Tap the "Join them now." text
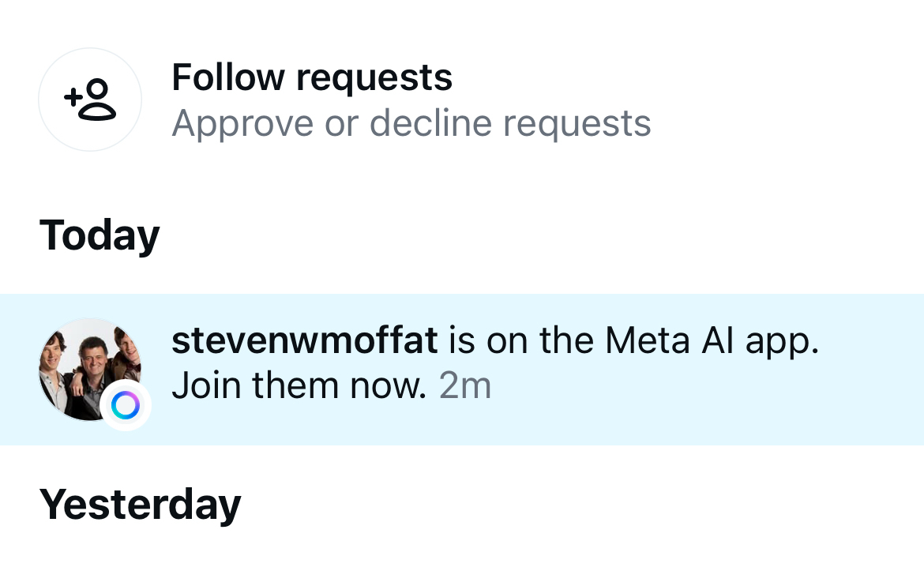 (299, 386)
